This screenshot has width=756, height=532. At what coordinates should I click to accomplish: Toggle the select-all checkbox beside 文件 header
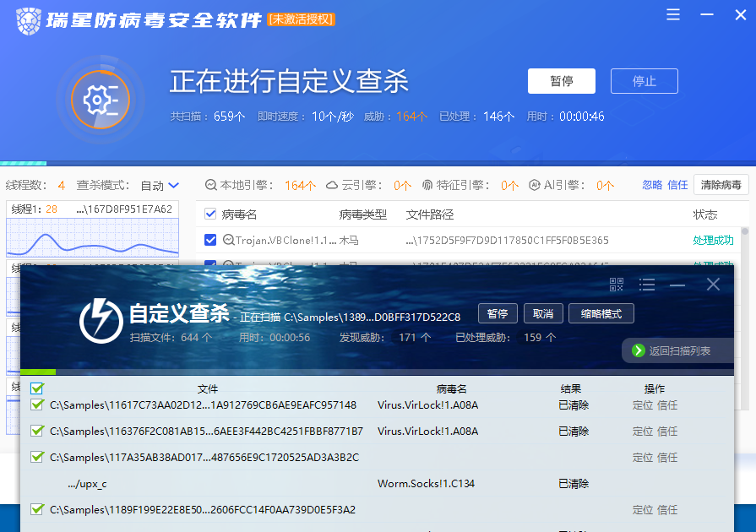(36, 388)
